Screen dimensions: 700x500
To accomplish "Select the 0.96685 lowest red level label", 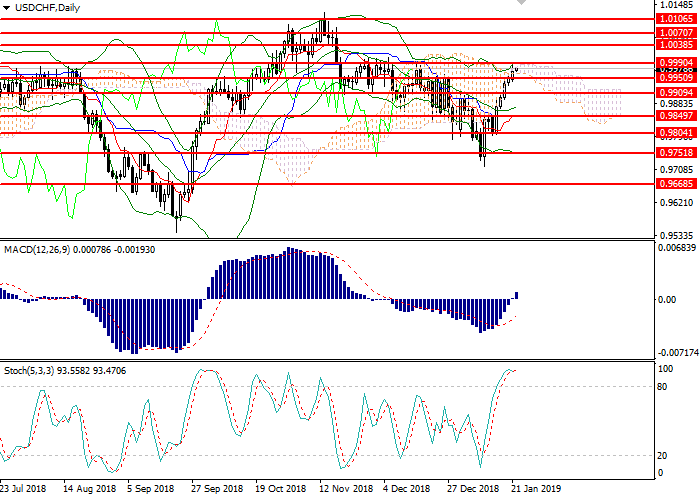I will (x=675, y=184).
